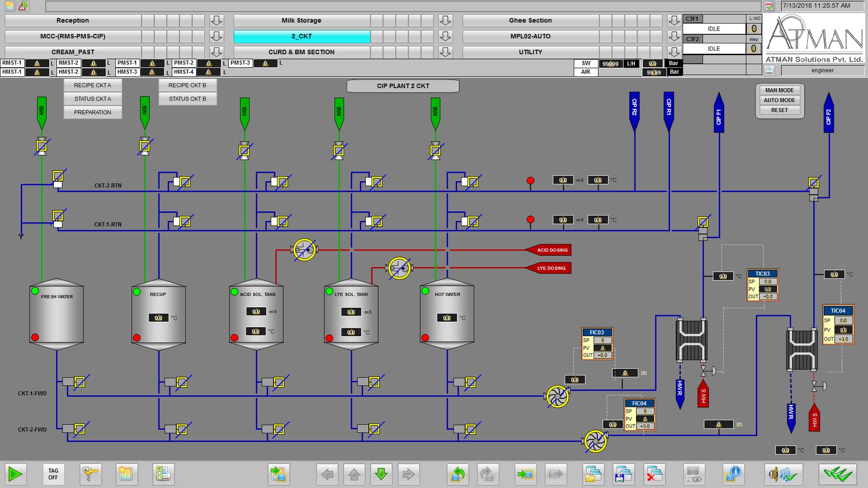Image resolution: width=868 pixels, height=488 pixels.
Task: Click the valve above Fresh Water tank
Action: click(x=42, y=147)
